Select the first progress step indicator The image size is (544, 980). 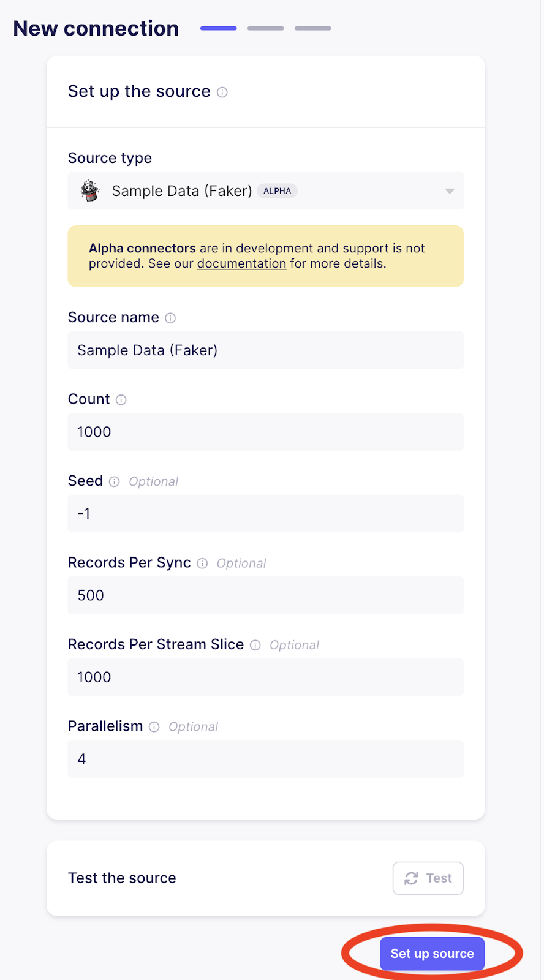point(218,28)
